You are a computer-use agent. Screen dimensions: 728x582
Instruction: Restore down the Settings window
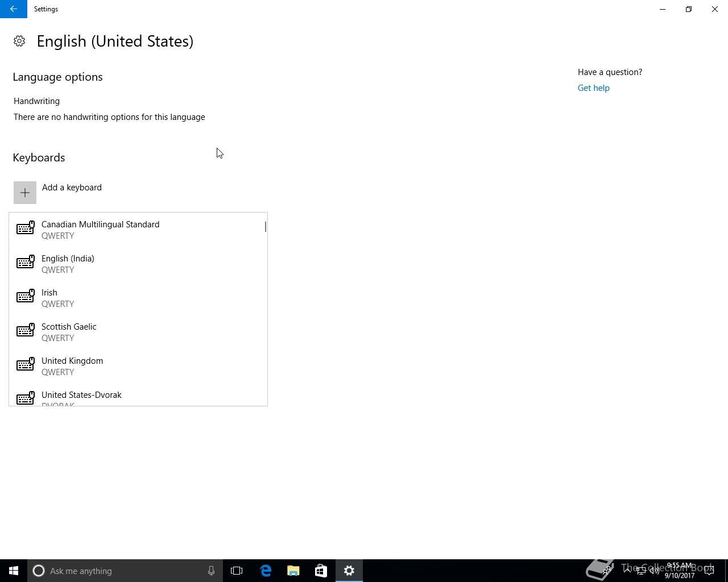coord(689,9)
